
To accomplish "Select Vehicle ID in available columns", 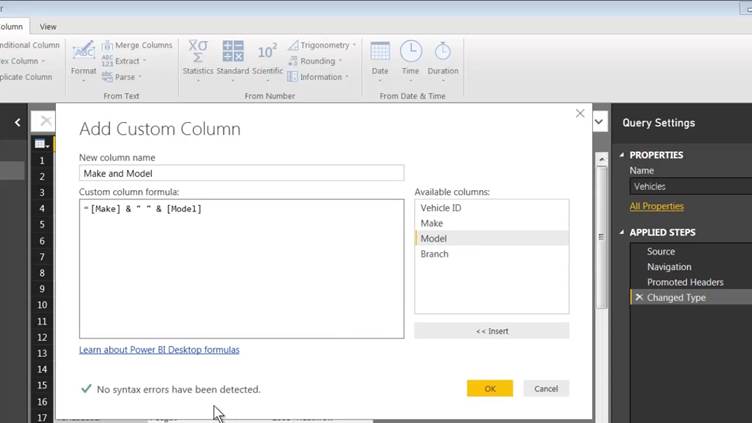I will pos(492,208).
